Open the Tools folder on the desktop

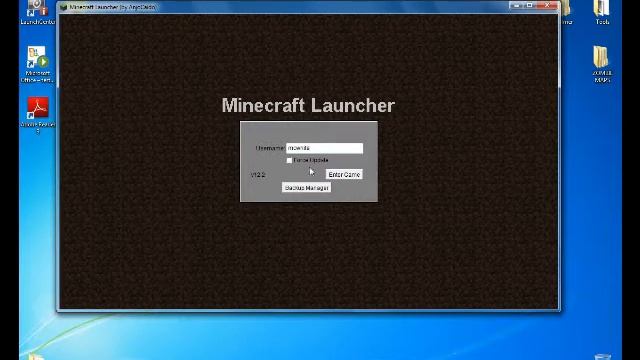[602, 12]
